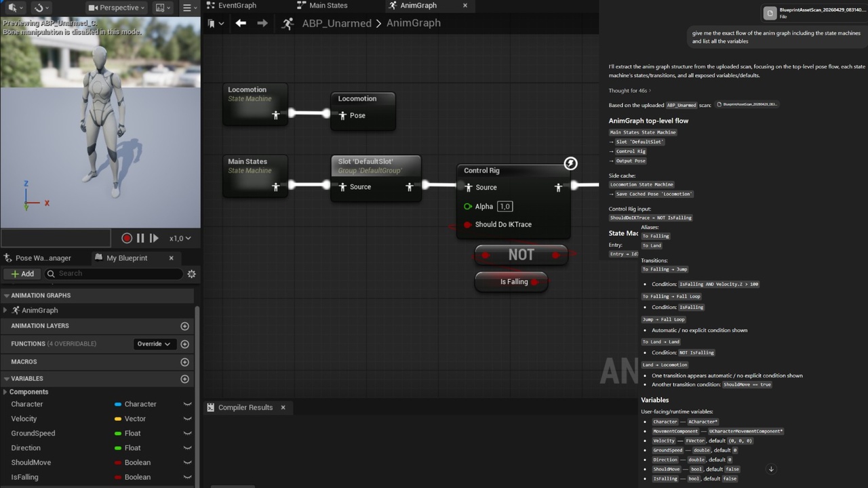Select the My Blueprint tab

click(127, 258)
